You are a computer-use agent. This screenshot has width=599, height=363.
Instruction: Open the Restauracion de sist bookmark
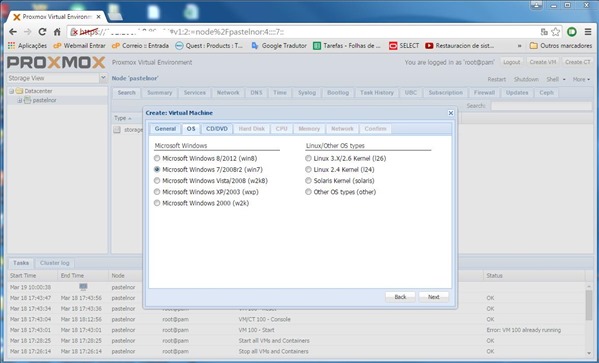click(x=460, y=45)
